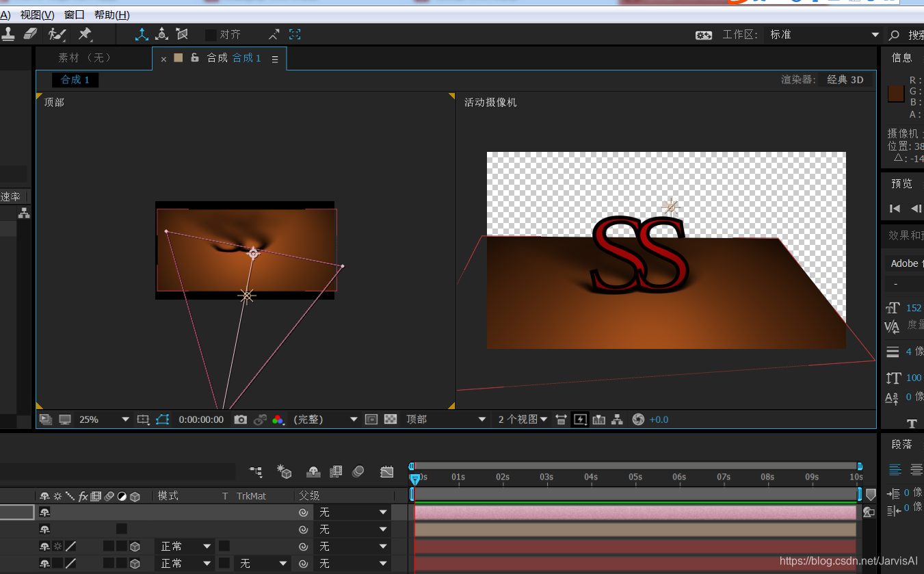This screenshot has height=574, width=924.
Task: Click the search magnifier icon
Action: tap(894, 35)
